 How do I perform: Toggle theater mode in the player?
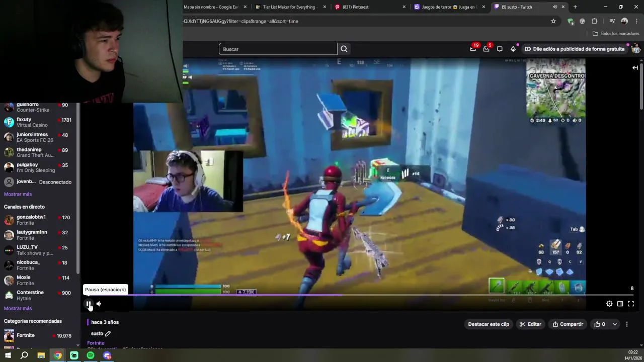[x=620, y=304]
